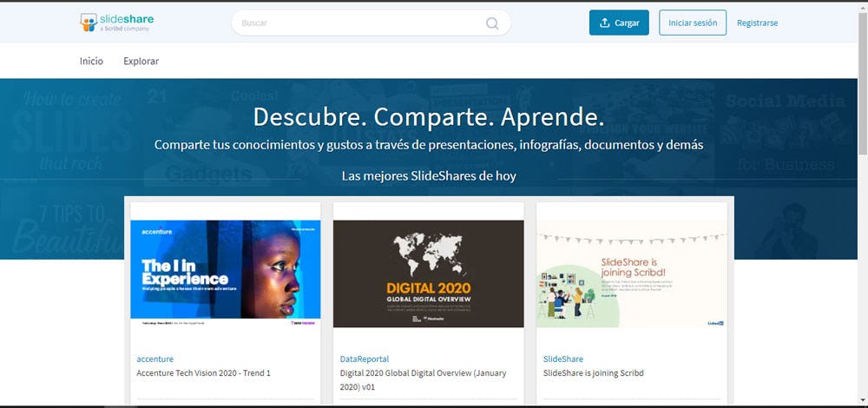868x408 pixels.
Task: Click the accenture author link
Action: (155, 359)
